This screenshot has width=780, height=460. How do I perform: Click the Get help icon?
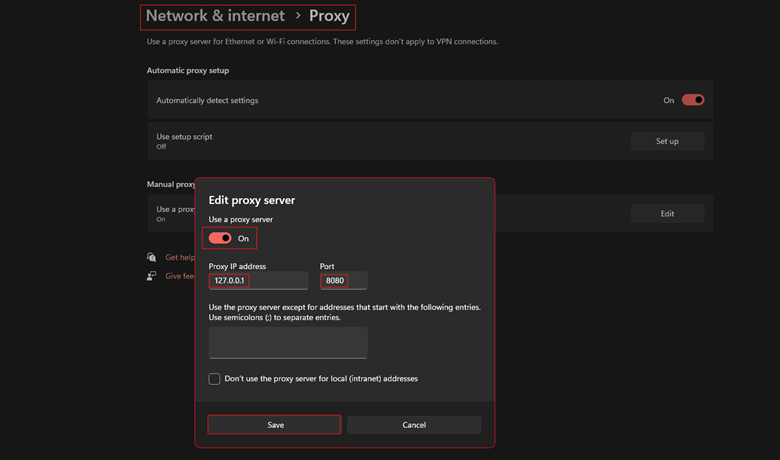coord(152,257)
